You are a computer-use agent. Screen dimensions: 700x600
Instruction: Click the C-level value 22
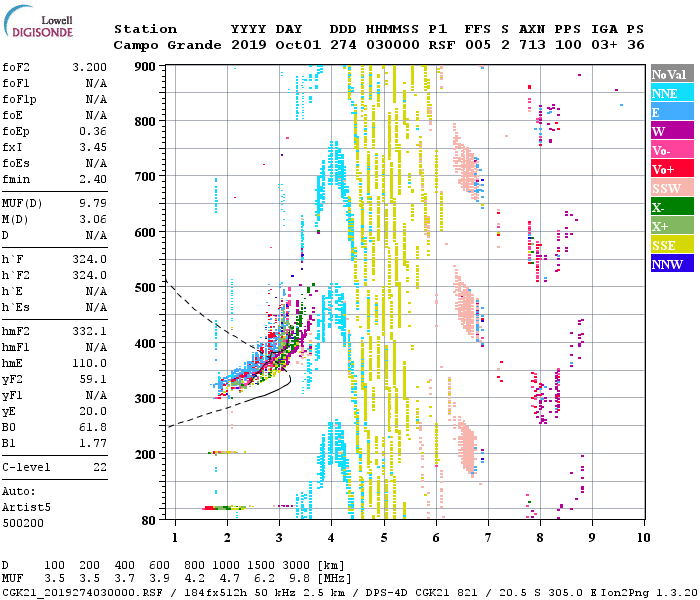click(x=100, y=467)
